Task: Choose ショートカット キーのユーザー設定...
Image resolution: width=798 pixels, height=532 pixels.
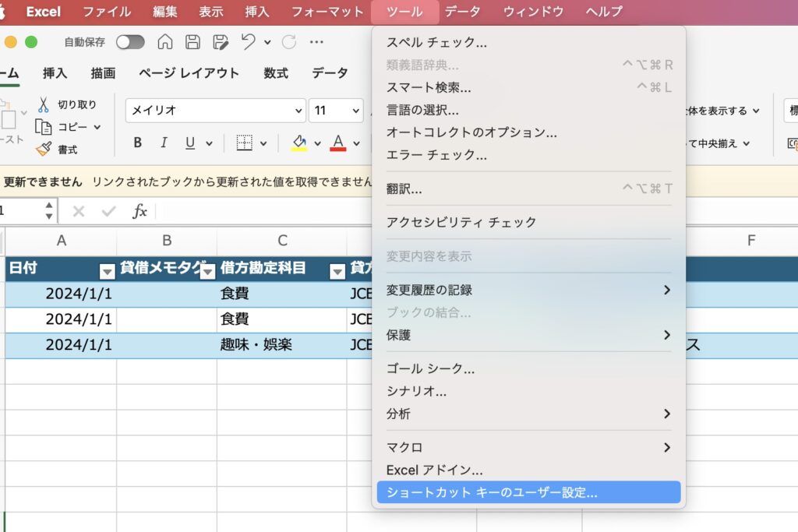Action: (x=529, y=492)
